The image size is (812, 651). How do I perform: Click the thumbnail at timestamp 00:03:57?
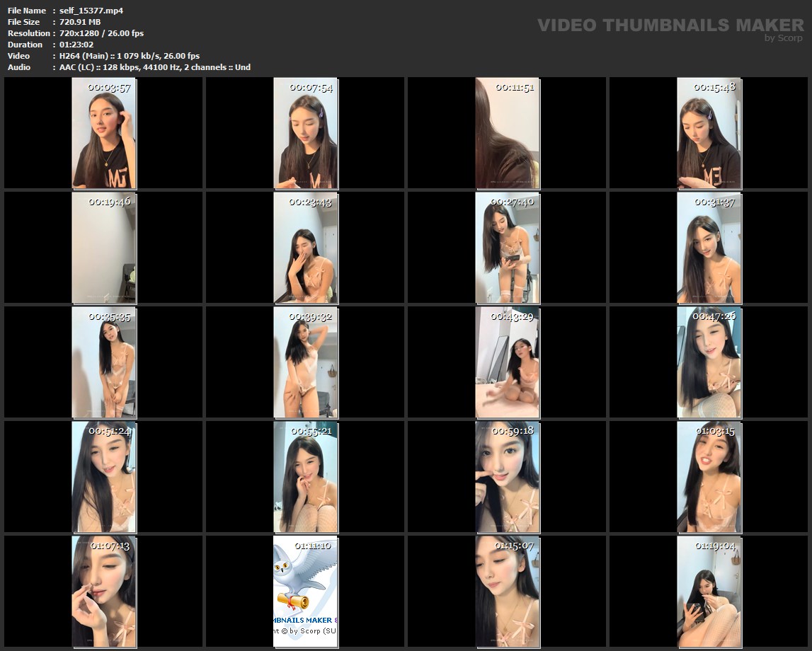point(104,133)
